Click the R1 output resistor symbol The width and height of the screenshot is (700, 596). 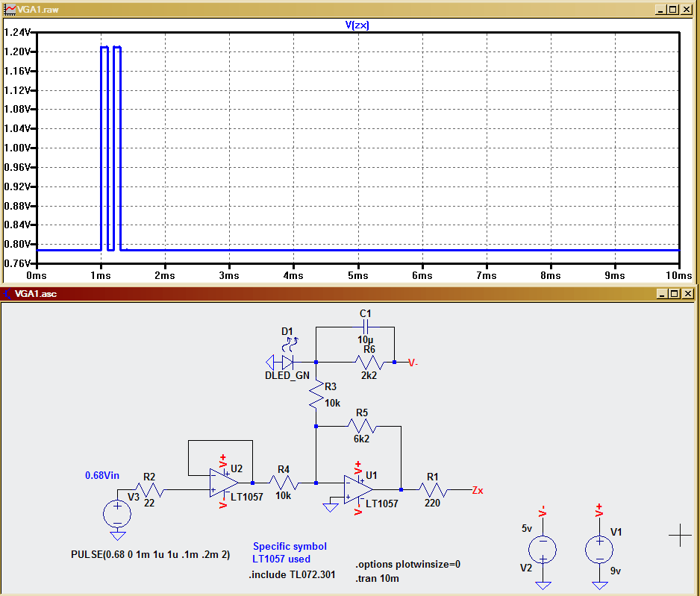433,490
